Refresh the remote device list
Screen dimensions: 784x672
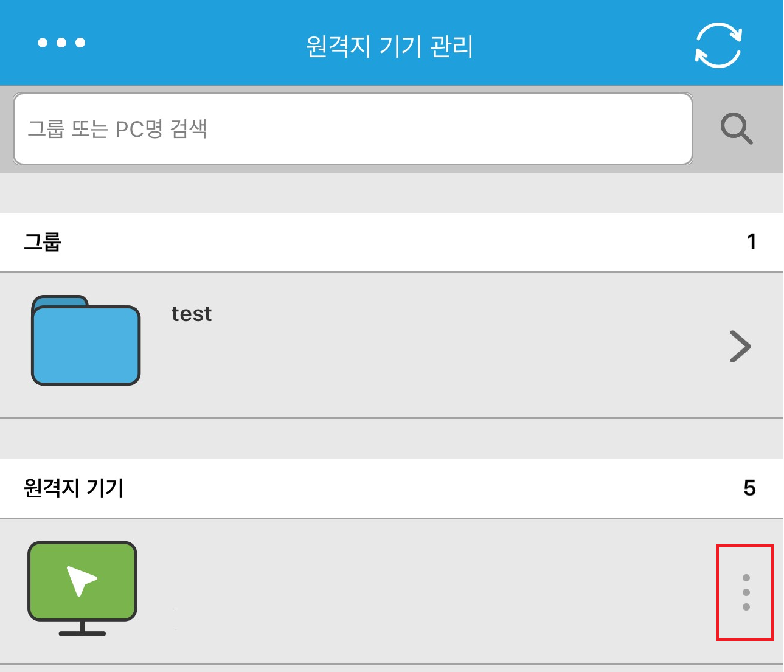click(718, 45)
